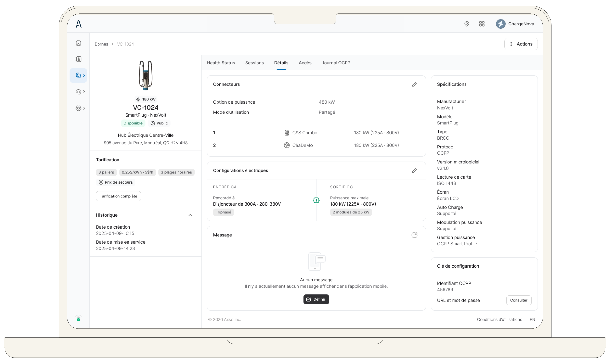Open the Hub Électrique Centre-Ville link

145,135
